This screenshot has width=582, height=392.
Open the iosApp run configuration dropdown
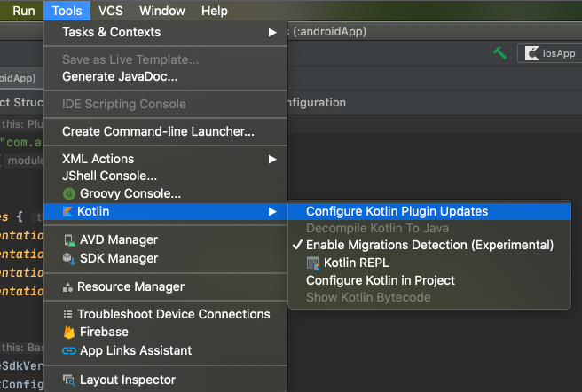click(x=550, y=53)
